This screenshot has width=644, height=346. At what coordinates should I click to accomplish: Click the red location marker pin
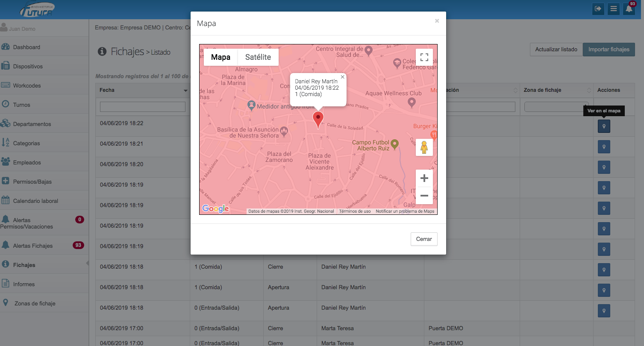[x=318, y=119]
